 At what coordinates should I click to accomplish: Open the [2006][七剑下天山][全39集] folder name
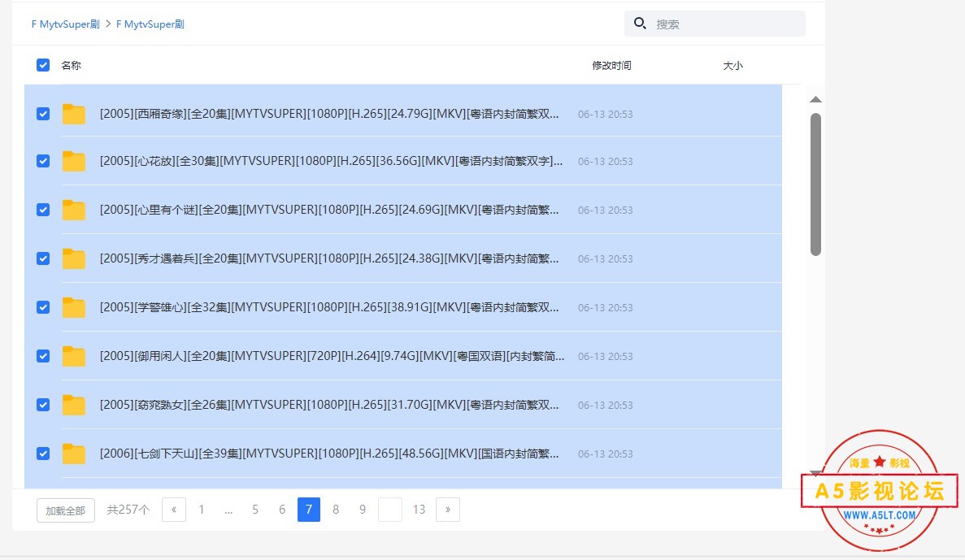coord(329,454)
